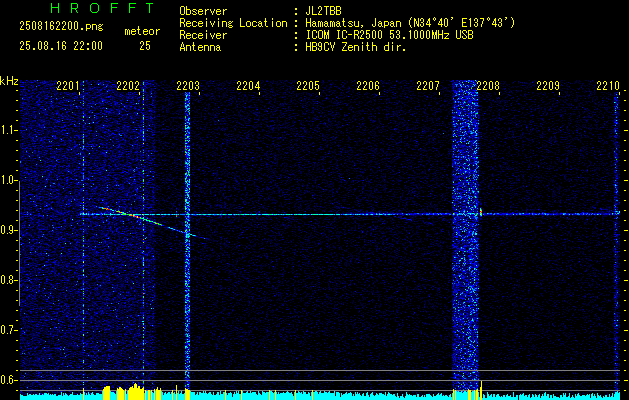629x400 pixels.
Task: Click observer callsign JL2TBB
Action: [x=323, y=11]
